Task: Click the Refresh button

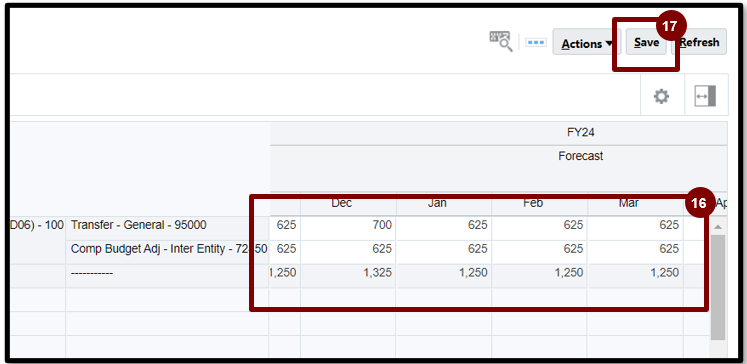Action: (x=699, y=42)
